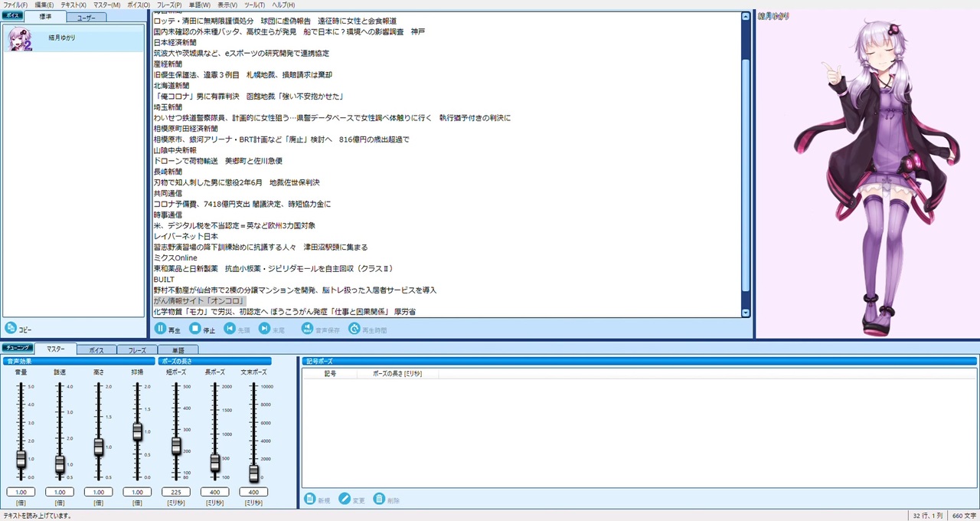Click the status bar entry 32 行, 1 列
This screenshot has height=521, width=980.
927,516
